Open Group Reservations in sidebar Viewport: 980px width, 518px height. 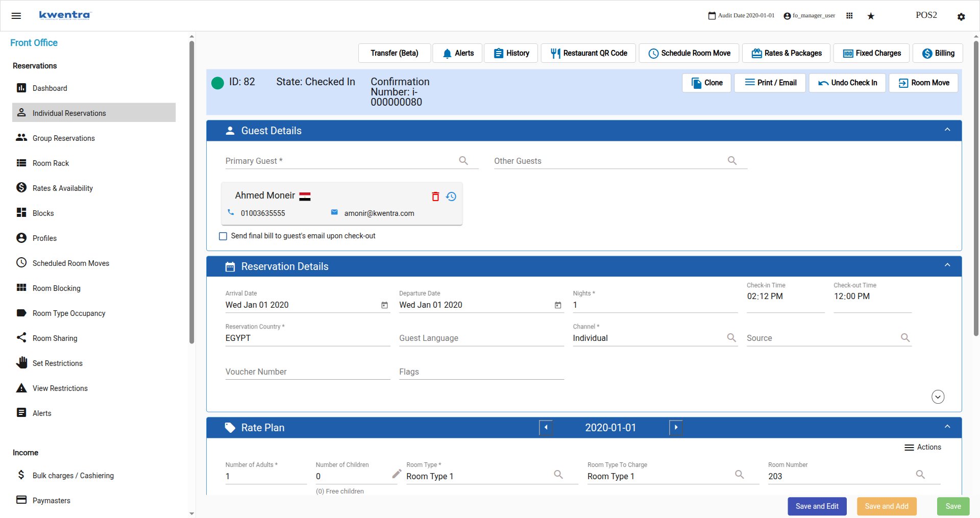coord(94,138)
